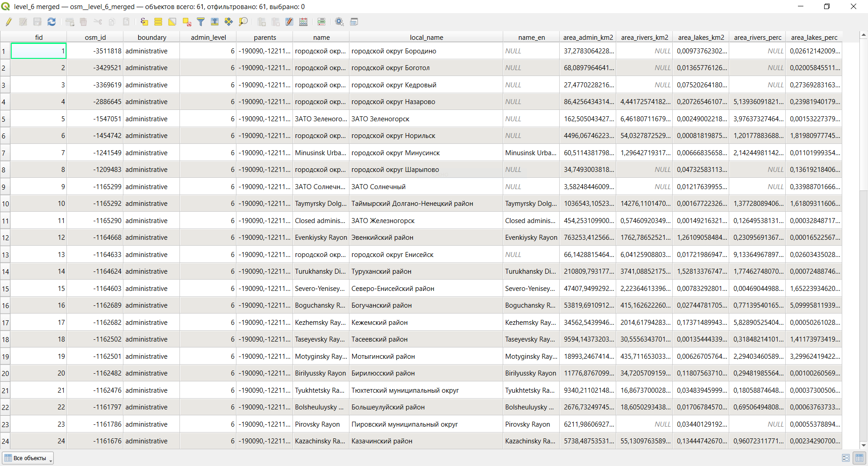This screenshot has height=466, width=868.
Task: Select row header number 12
Action: click(x=5, y=238)
